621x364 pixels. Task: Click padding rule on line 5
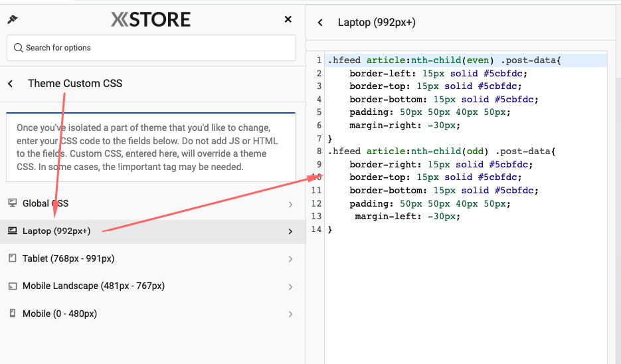(x=430, y=112)
